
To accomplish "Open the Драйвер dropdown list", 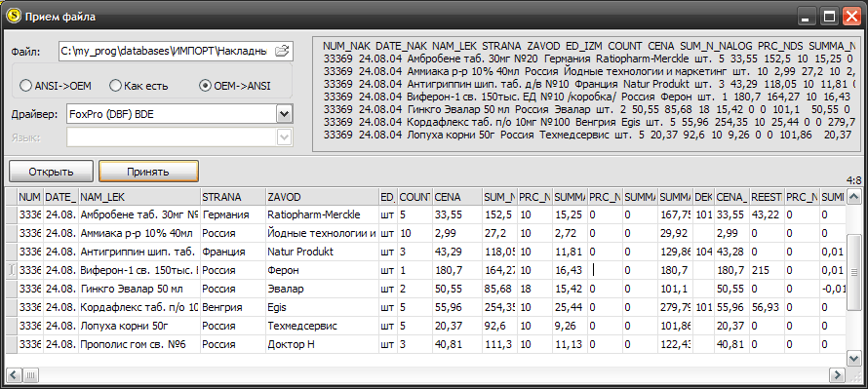I will (284, 114).
